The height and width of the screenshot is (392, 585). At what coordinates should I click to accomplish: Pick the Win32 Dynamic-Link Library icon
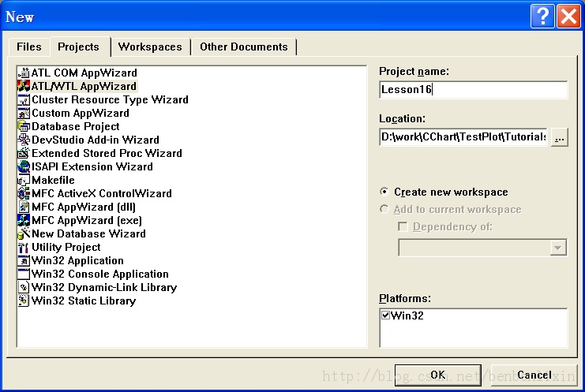point(24,287)
